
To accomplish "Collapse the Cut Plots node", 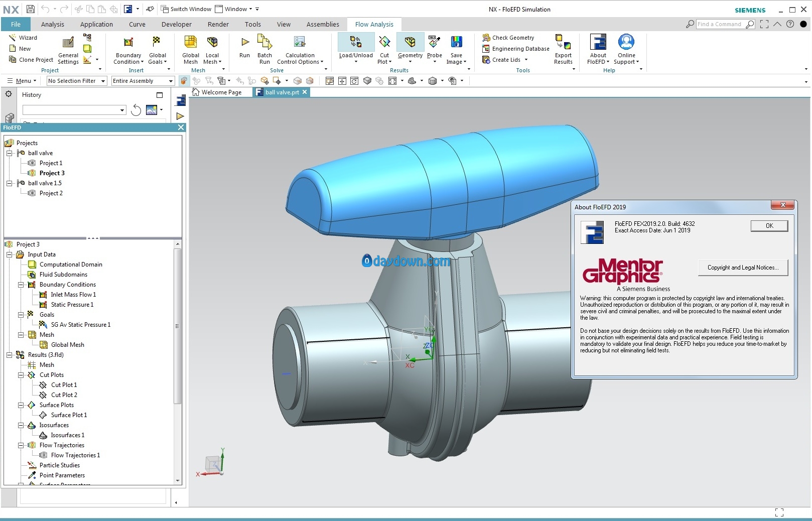I will coord(21,375).
